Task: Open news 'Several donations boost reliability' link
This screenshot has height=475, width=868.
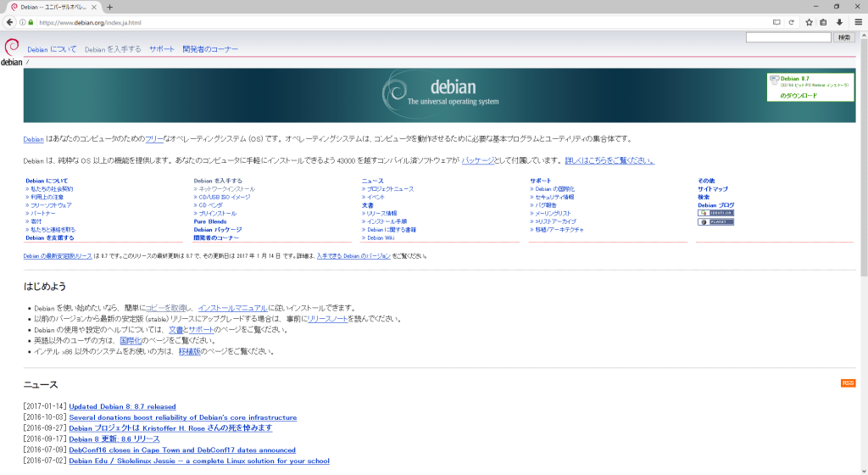Action: coord(183,417)
